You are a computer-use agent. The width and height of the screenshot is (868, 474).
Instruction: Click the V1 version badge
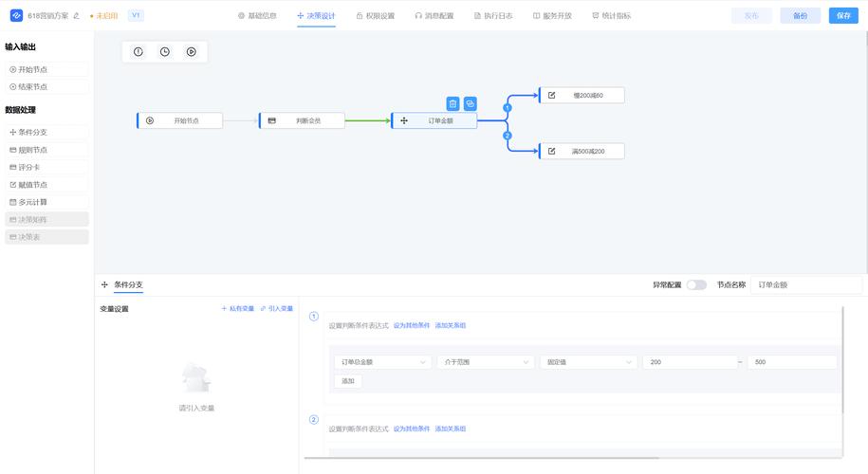136,15
